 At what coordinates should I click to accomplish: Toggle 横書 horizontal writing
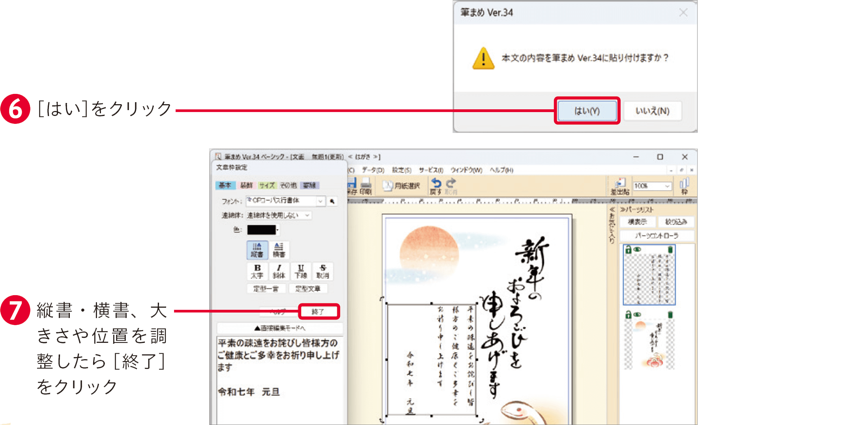tap(279, 250)
